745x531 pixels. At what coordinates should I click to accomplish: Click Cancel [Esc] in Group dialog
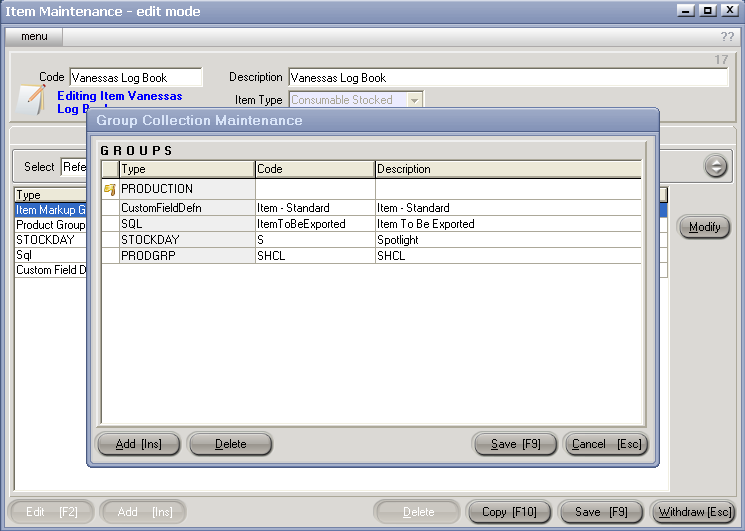pos(607,444)
